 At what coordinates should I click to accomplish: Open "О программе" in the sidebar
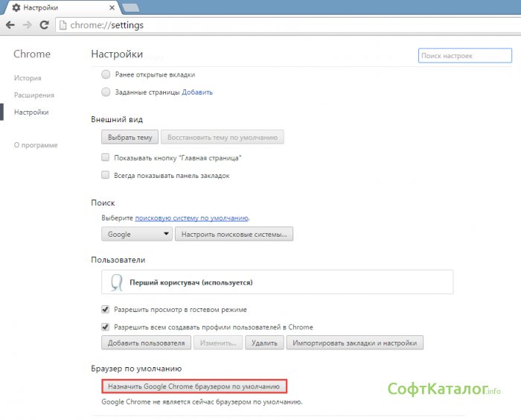pos(36,144)
